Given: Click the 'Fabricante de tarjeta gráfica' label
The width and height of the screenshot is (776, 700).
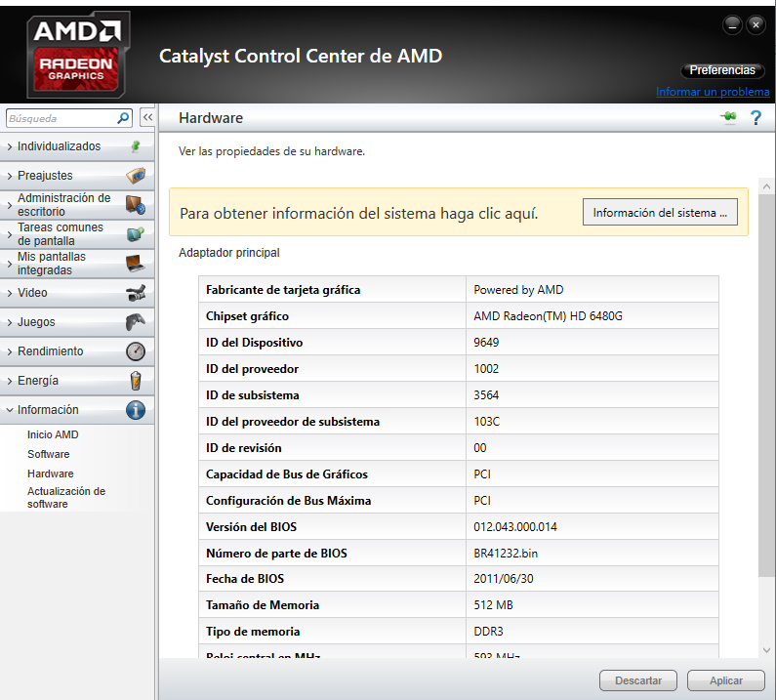Looking at the screenshot, I should [x=283, y=290].
